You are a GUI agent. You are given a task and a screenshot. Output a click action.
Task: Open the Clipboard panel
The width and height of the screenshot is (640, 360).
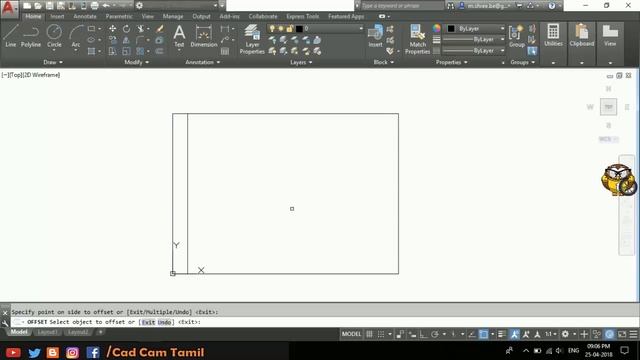[582, 35]
